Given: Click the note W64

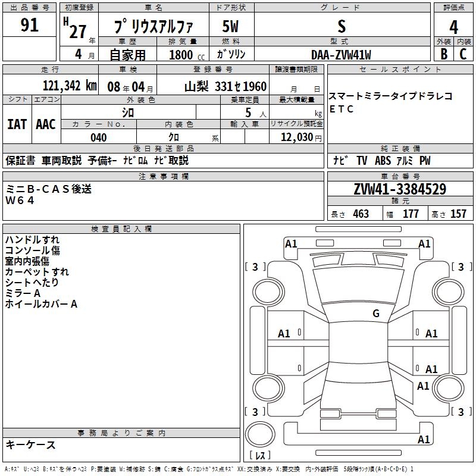Looking at the screenshot, I should coord(20,201).
